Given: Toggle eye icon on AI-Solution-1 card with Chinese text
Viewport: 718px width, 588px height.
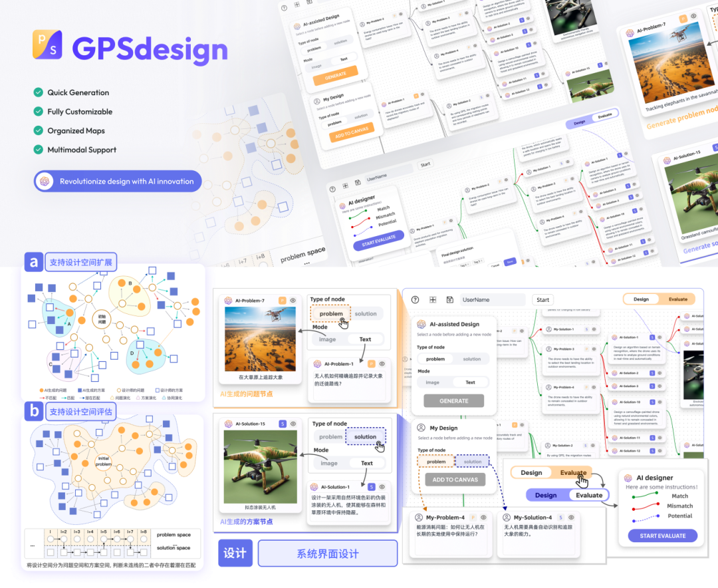Looking at the screenshot, I should point(382,487).
